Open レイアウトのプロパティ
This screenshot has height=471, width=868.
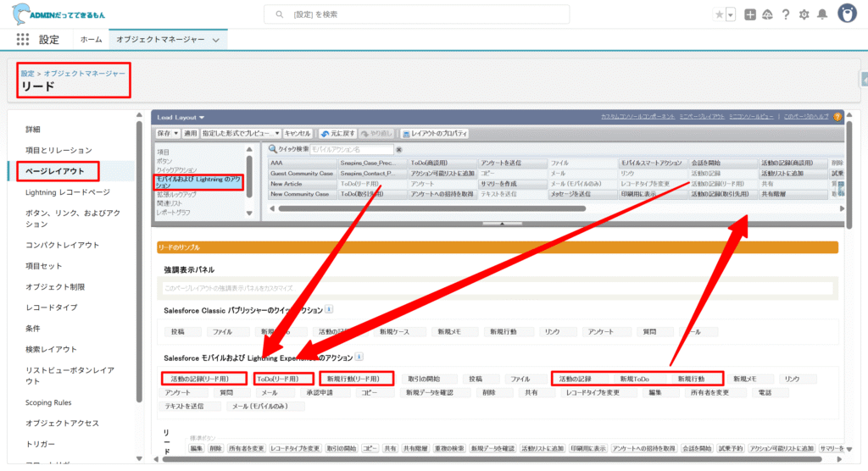[x=435, y=133]
